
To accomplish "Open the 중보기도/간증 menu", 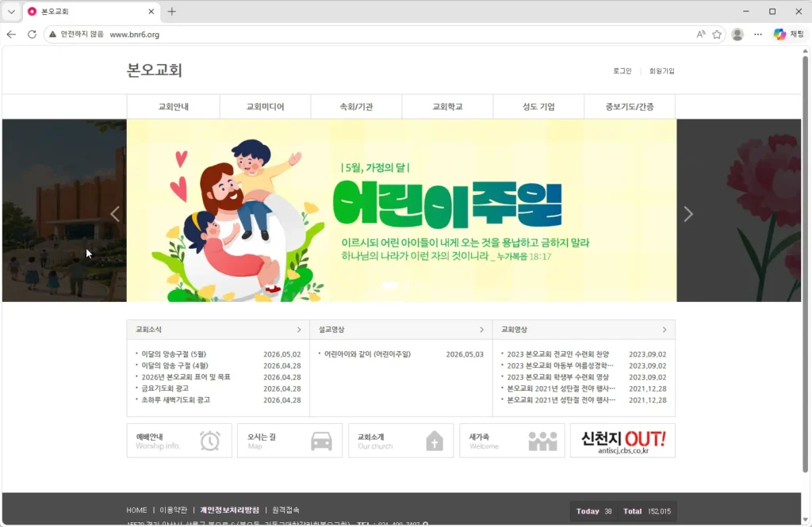I will click(x=630, y=107).
